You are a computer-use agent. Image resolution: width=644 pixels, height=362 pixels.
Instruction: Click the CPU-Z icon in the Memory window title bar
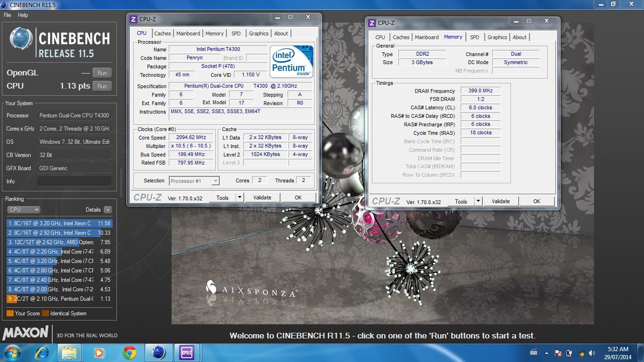372,23
